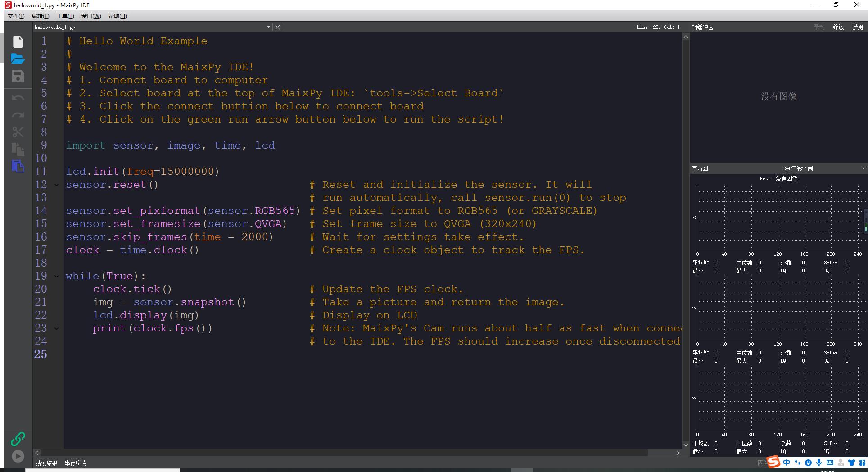868x472 pixels.
Task: Open the 工具(T) menu
Action: click(65, 16)
